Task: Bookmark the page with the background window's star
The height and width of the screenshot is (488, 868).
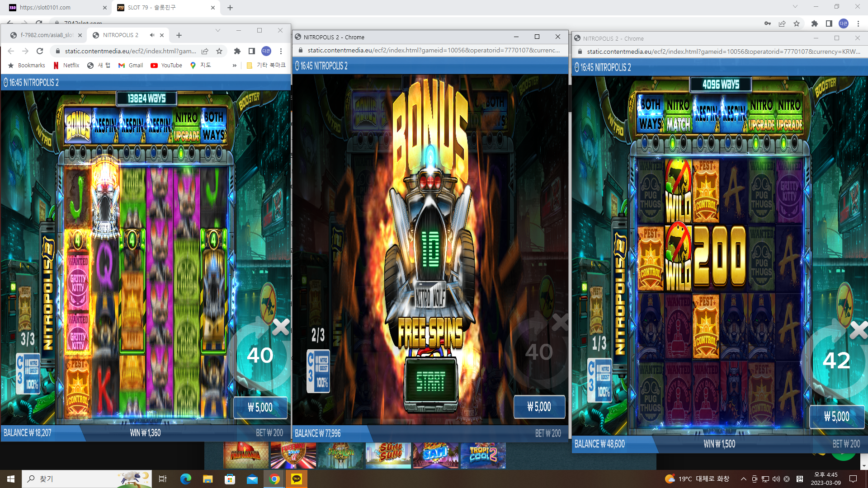Action: 797,23
